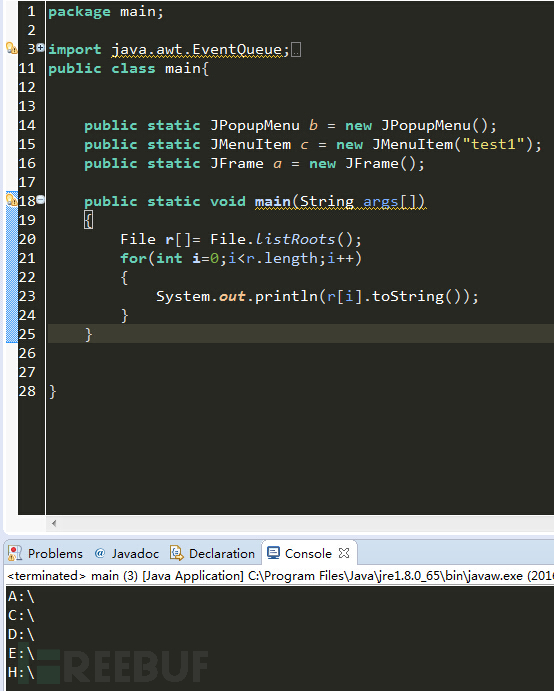Click 'package' keyword on line 1
The width and height of the screenshot is (554, 691).
(79, 12)
